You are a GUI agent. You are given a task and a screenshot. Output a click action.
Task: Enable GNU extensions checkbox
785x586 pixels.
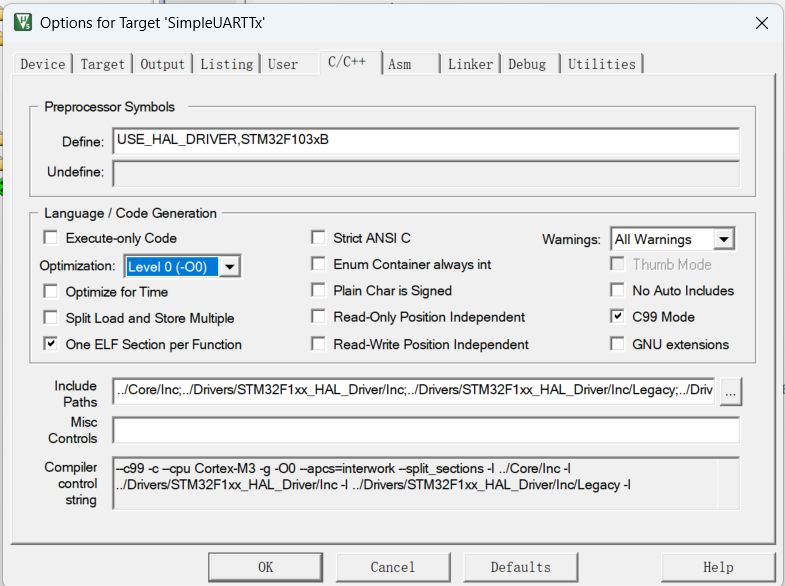[x=617, y=344]
